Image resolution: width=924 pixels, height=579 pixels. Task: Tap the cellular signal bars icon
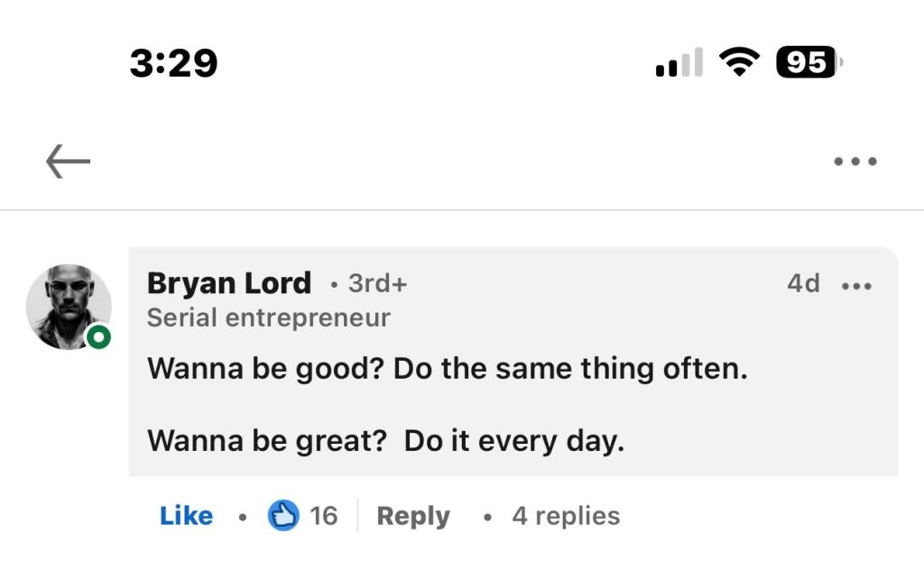(x=679, y=64)
